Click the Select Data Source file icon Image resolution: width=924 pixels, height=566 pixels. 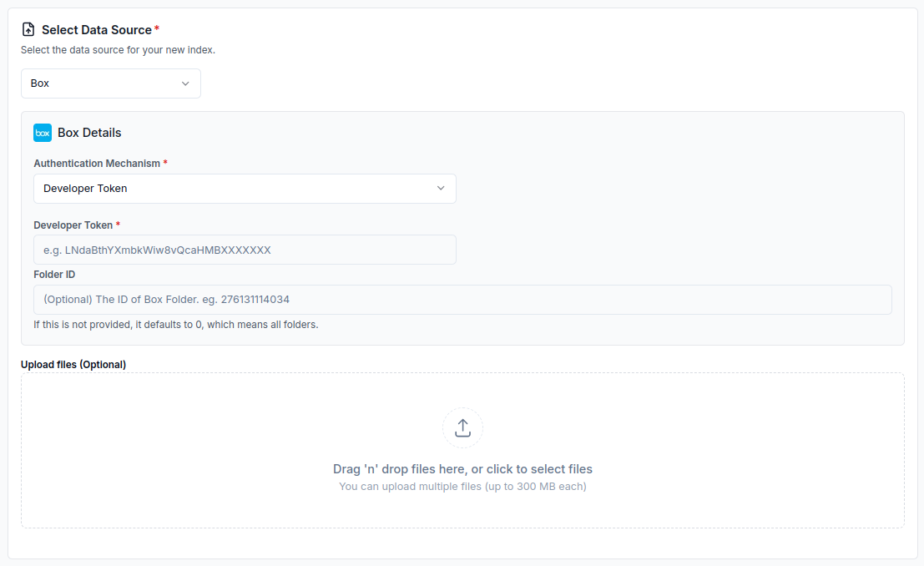tap(28, 30)
